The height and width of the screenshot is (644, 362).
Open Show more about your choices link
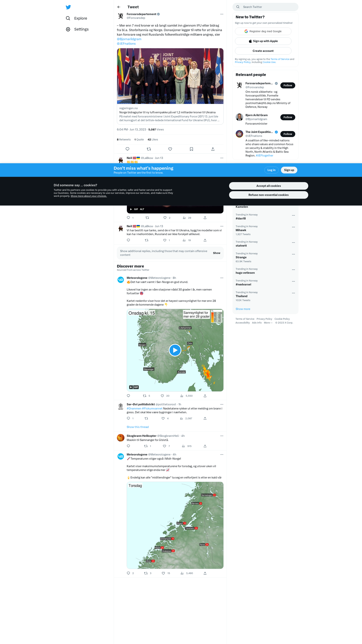coord(89,196)
